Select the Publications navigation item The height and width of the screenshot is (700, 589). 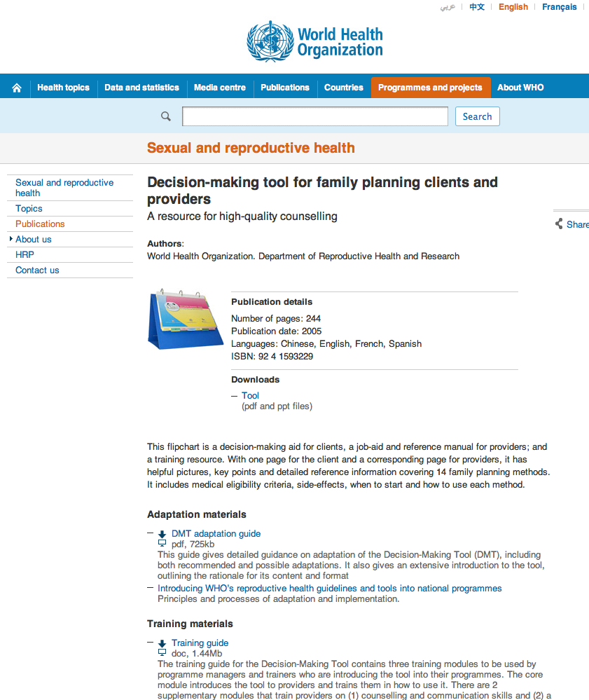(x=284, y=88)
